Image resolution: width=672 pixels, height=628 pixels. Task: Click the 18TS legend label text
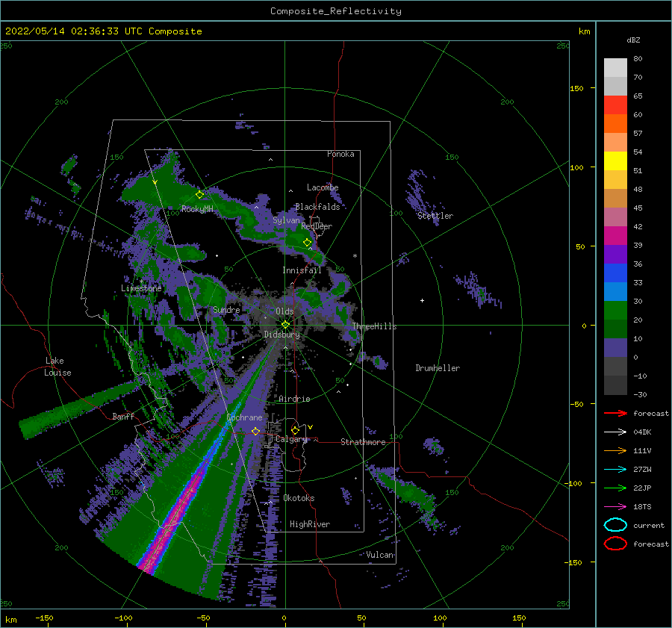(x=642, y=507)
